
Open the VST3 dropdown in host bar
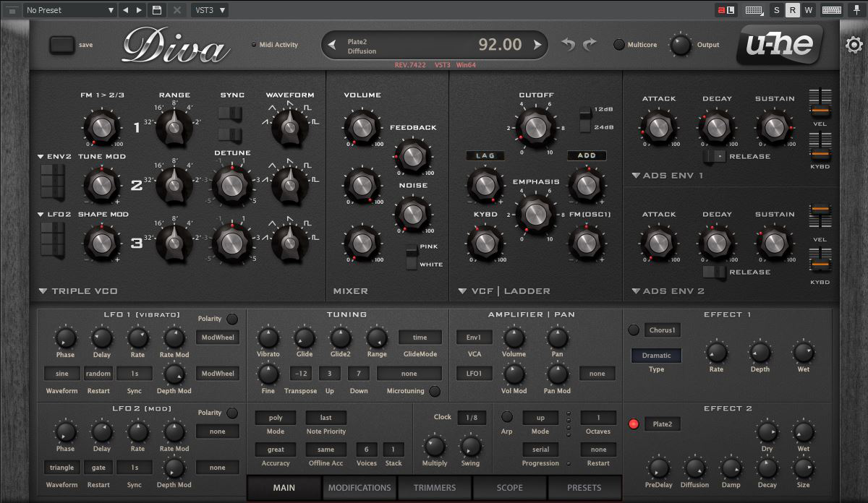tap(210, 10)
